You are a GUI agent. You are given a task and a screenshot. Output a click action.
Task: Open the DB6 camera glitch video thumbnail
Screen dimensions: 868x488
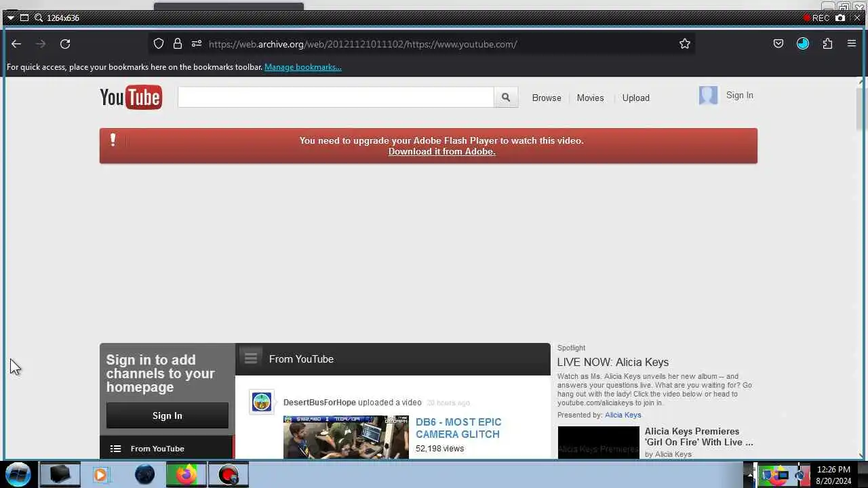coord(346,437)
